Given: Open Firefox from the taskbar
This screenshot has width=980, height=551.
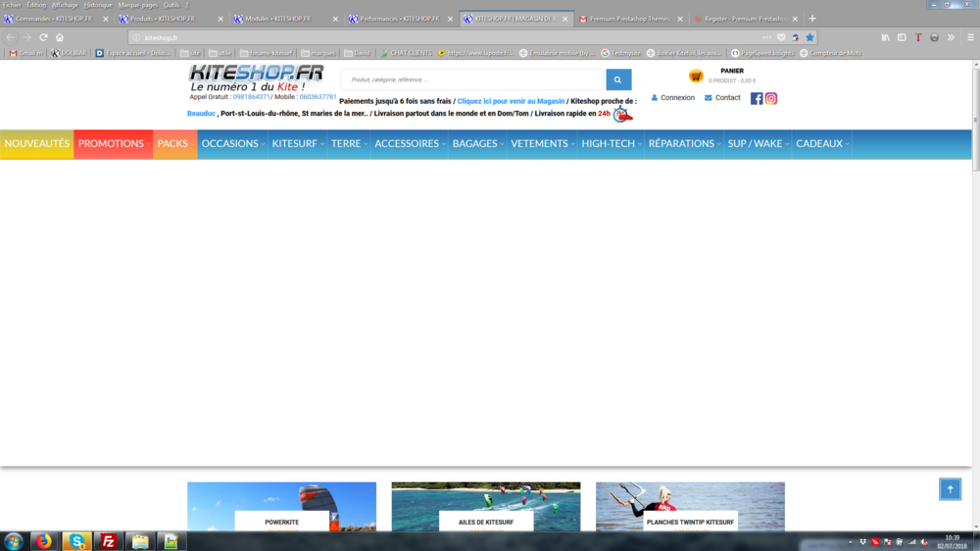Looking at the screenshot, I should coord(44,541).
